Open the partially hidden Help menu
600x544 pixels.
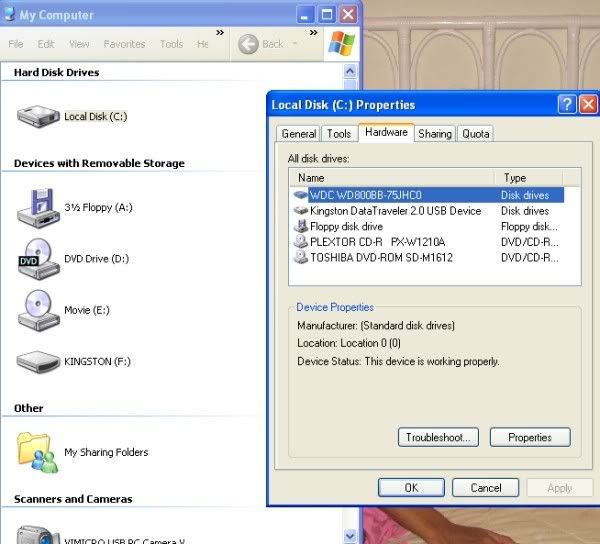pos(202,44)
